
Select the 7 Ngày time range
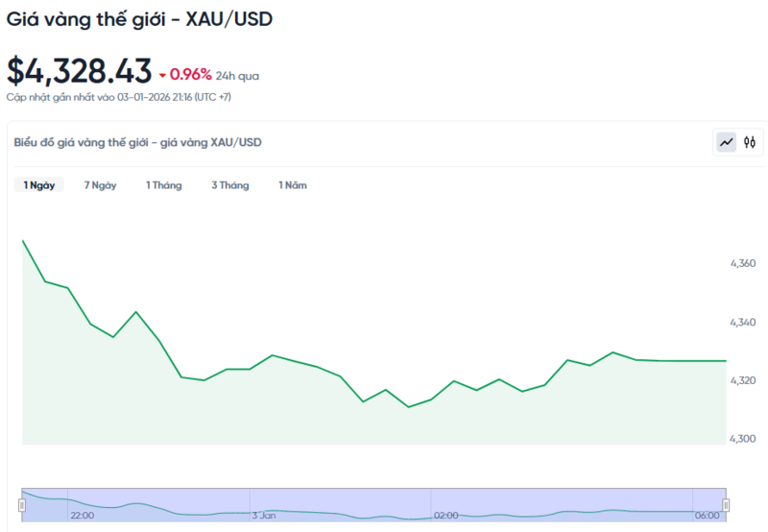[101, 185]
